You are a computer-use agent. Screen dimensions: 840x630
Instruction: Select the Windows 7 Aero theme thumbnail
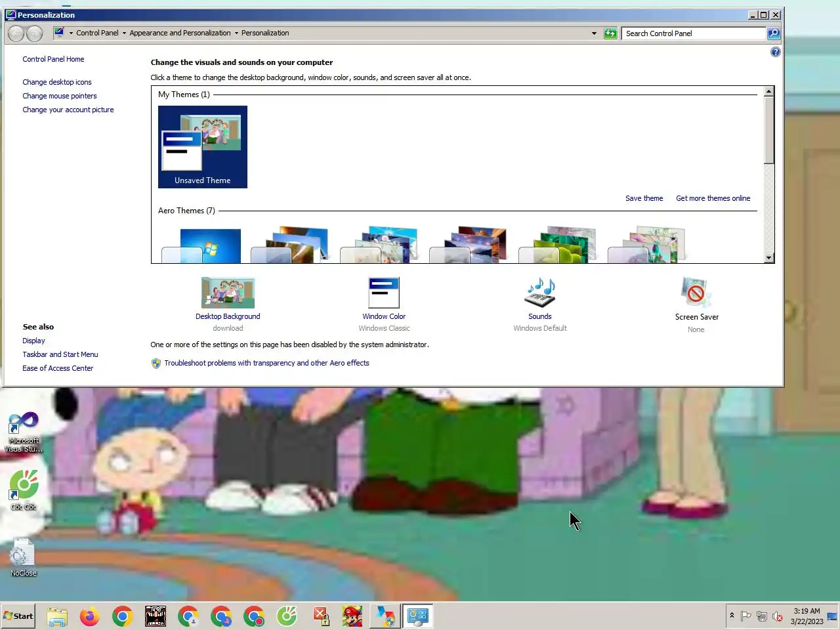click(202, 245)
